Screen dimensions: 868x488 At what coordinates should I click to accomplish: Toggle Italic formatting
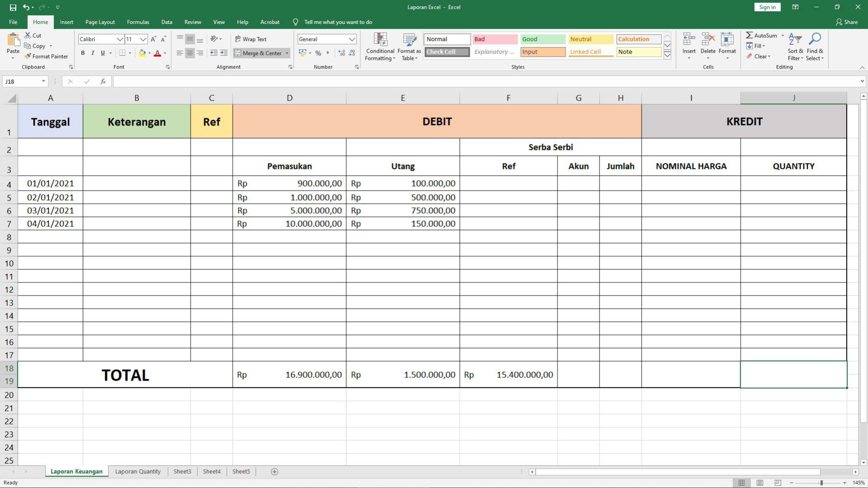93,53
